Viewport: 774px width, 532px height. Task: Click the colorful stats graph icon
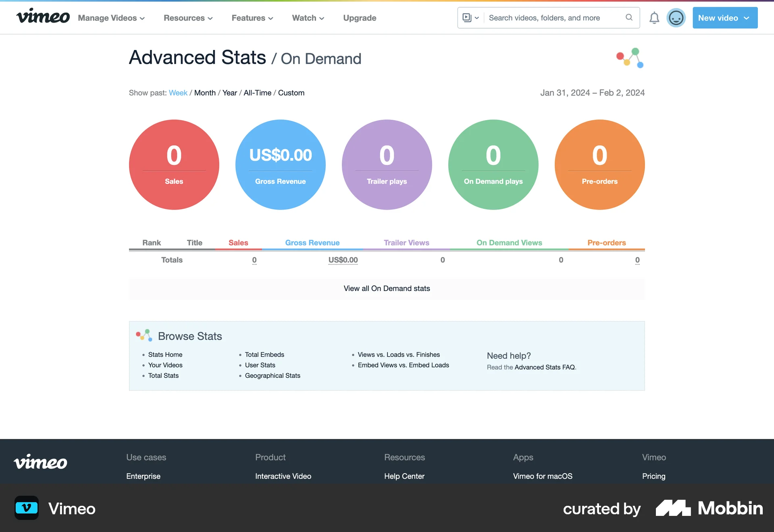point(630,58)
